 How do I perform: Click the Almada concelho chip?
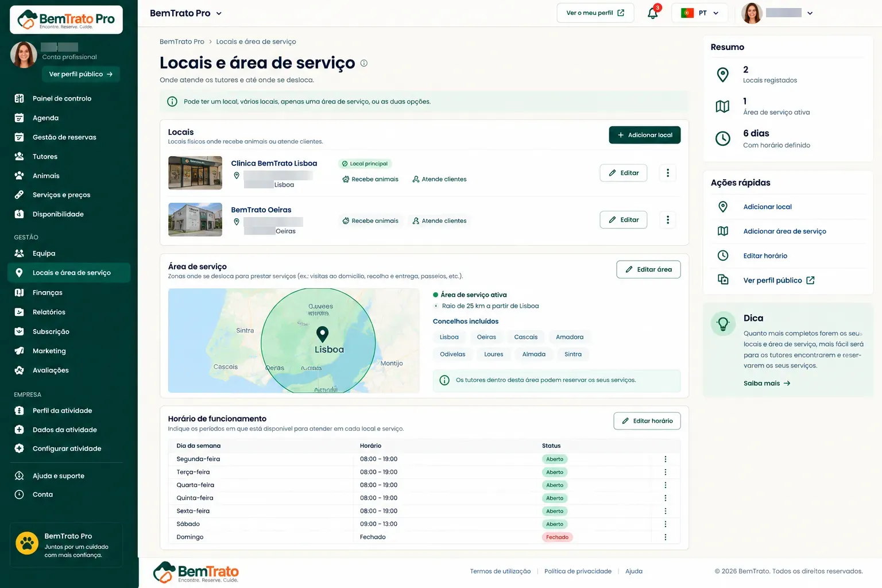pyautogui.click(x=534, y=354)
